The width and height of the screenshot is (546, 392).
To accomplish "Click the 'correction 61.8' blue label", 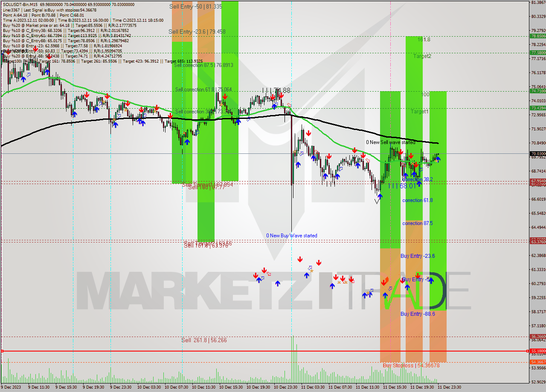I will [x=418, y=200].
